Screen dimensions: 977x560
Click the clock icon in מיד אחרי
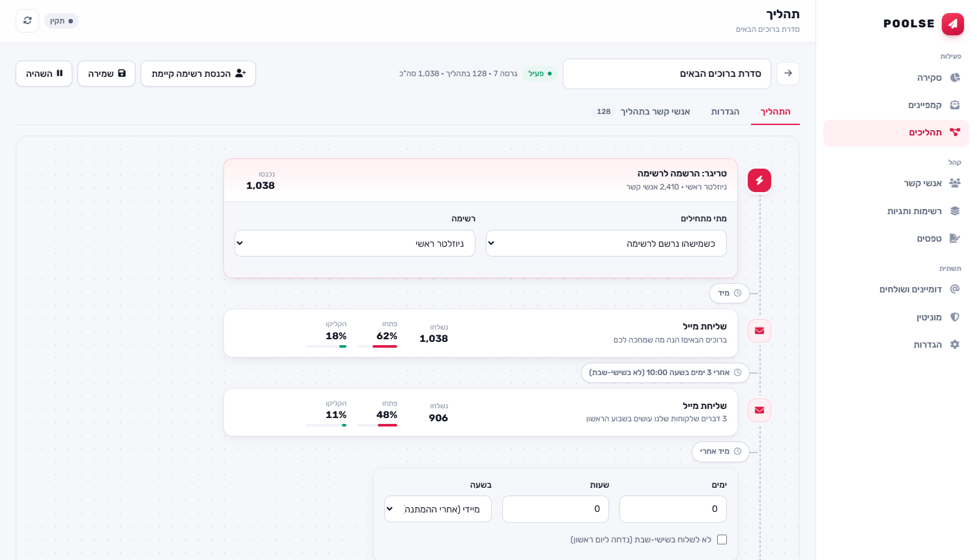tap(737, 451)
